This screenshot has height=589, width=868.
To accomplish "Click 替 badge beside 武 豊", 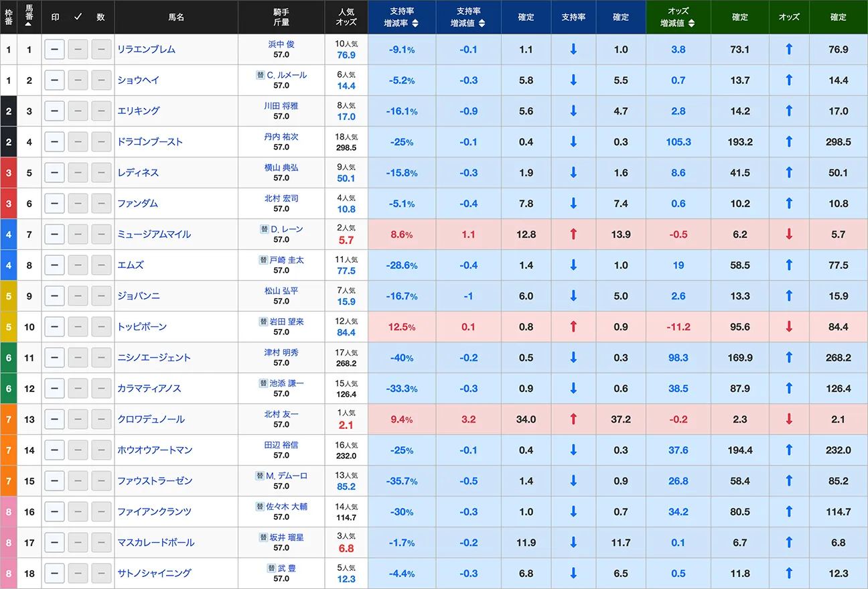I will (271, 568).
